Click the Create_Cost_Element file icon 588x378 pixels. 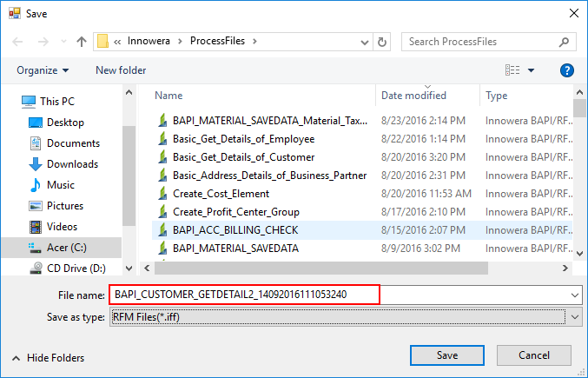click(162, 194)
